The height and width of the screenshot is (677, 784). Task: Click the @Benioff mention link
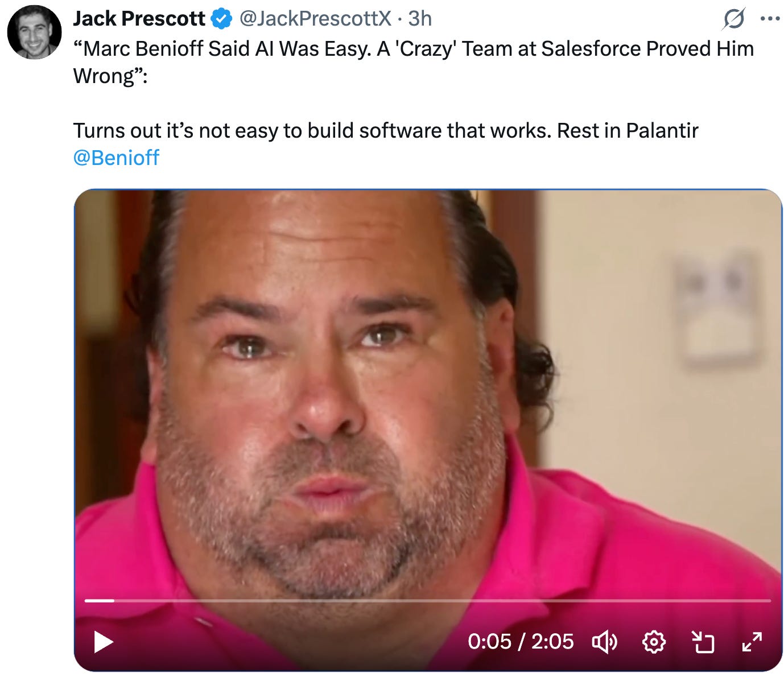tap(116, 158)
